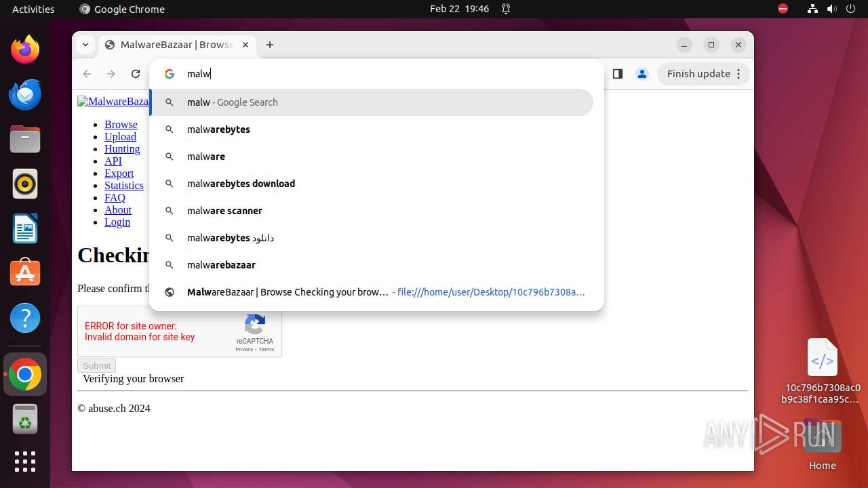Select the malwarebazaar suggestion
Viewport: 868px width, 488px height.
pyautogui.click(x=372, y=265)
